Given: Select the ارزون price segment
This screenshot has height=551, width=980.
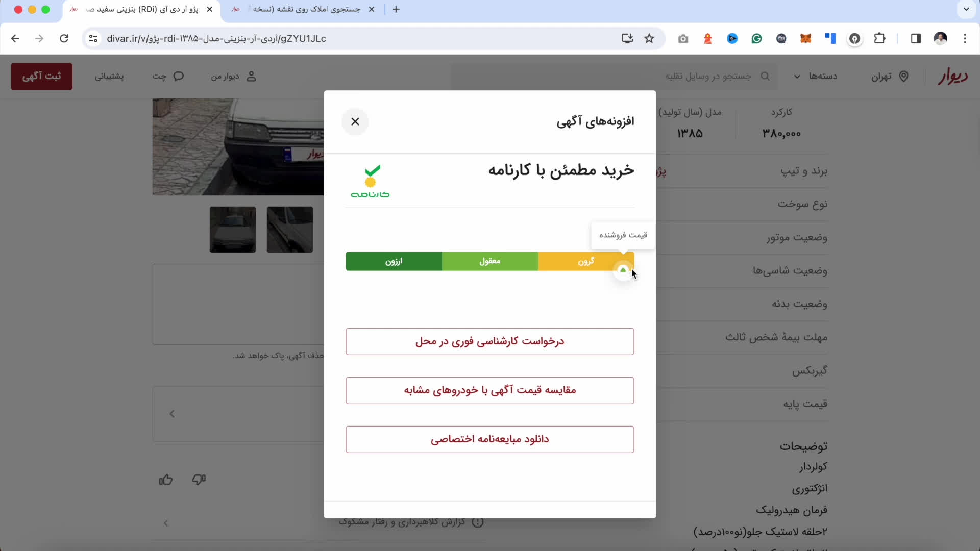Looking at the screenshot, I should click(x=394, y=261).
